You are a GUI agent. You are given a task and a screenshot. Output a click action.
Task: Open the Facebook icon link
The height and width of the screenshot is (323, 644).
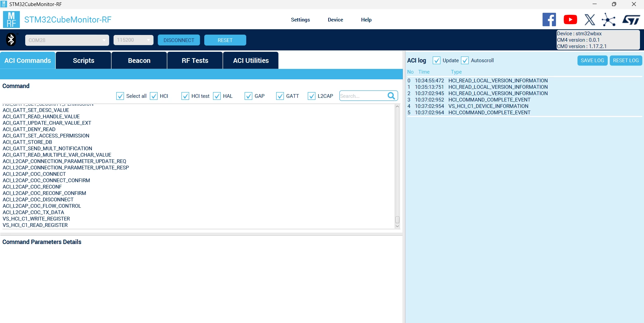(549, 19)
